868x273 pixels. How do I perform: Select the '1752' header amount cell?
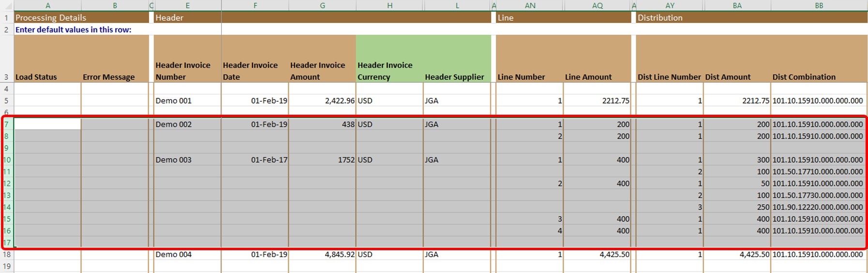coord(322,160)
